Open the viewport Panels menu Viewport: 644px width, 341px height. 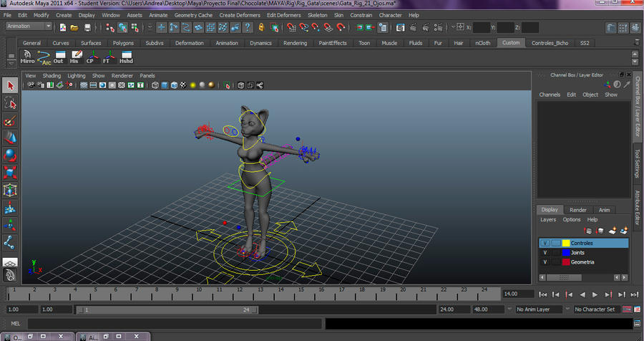pos(147,76)
